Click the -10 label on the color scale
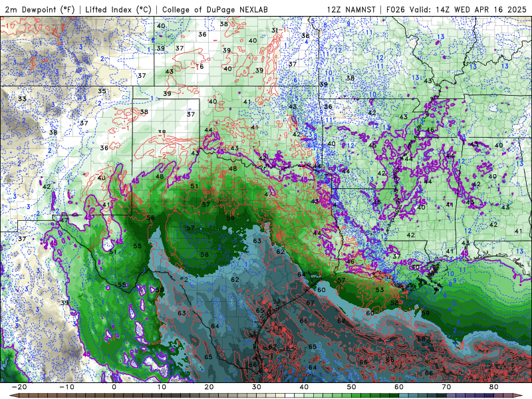 click(66, 387)
